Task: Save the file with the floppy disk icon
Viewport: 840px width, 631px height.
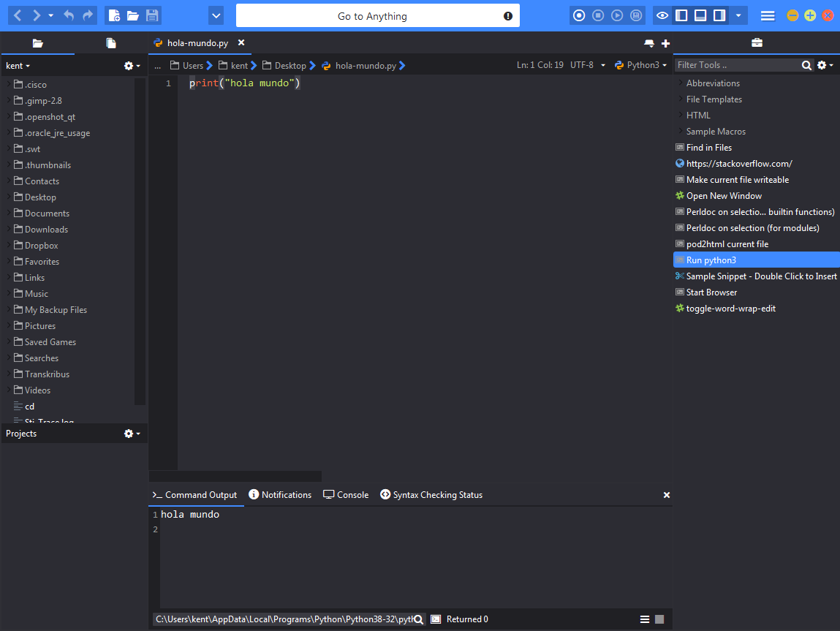Action: (x=152, y=15)
